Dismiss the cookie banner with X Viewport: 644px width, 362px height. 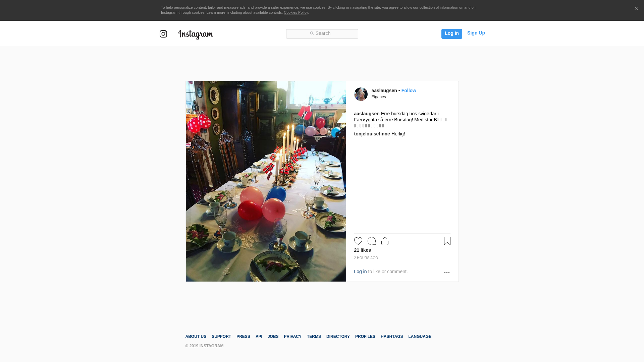click(x=636, y=9)
